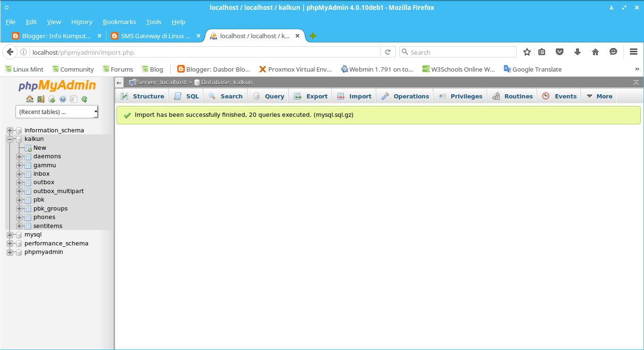Click the sentitems table icon
644x350 pixels.
[x=28, y=226]
